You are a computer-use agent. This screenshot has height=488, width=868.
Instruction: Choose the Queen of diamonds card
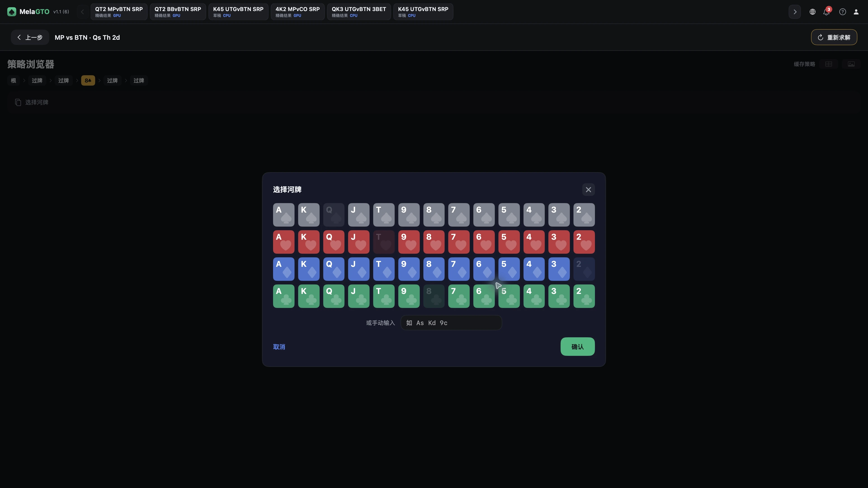pyautogui.click(x=334, y=269)
